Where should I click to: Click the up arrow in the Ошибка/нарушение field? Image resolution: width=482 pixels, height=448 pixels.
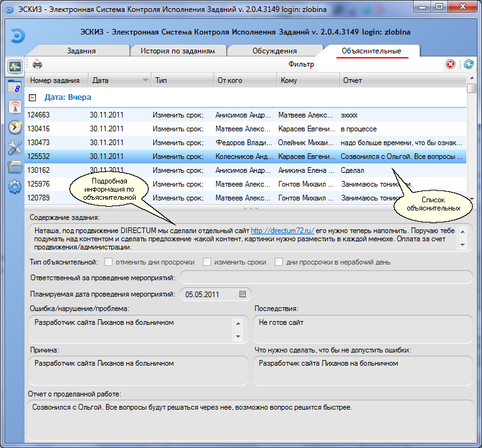238,323
